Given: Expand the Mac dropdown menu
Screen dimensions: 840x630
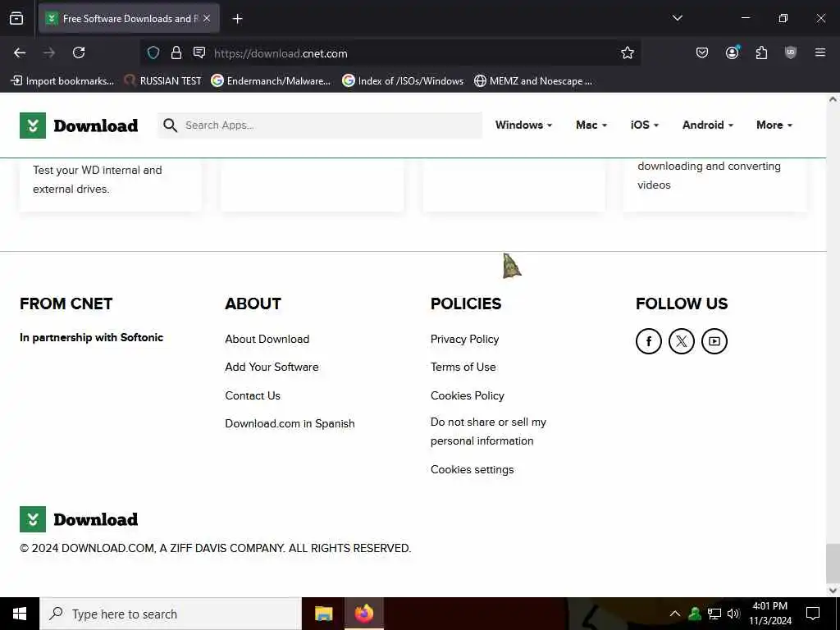Looking at the screenshot, I should [591, 125].
